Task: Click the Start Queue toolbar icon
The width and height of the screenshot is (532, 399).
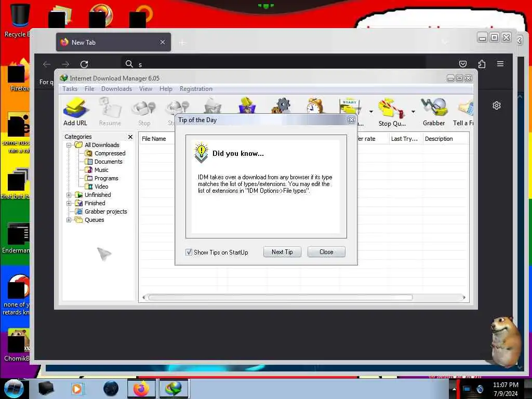Action: click(350, 106)
